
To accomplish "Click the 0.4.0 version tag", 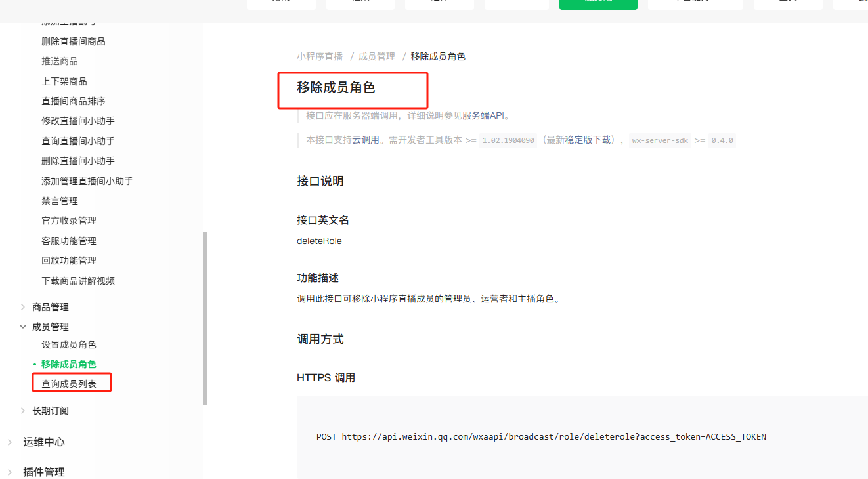I will point(722,140).
